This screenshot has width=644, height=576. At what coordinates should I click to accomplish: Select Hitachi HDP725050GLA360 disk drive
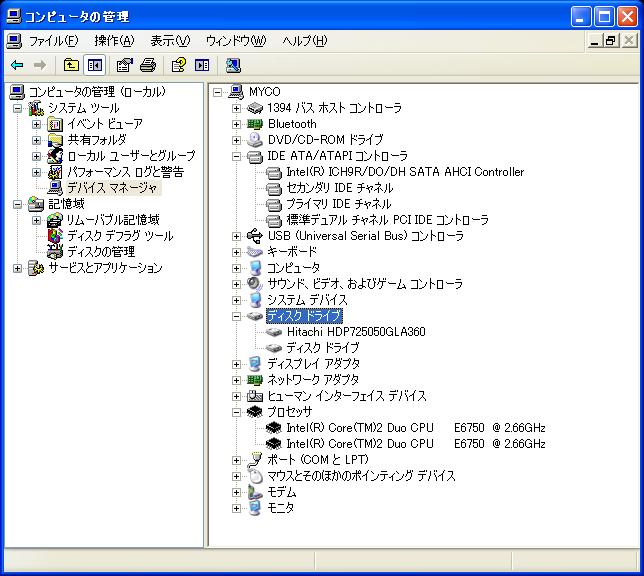pyautogui.click(x=356, y=332)
